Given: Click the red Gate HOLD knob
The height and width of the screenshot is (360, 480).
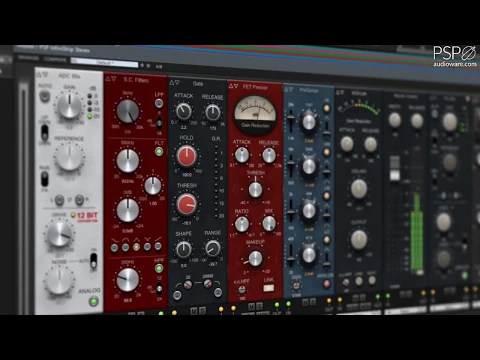Looking at the screenshot, I should click(x=186, y=156).
